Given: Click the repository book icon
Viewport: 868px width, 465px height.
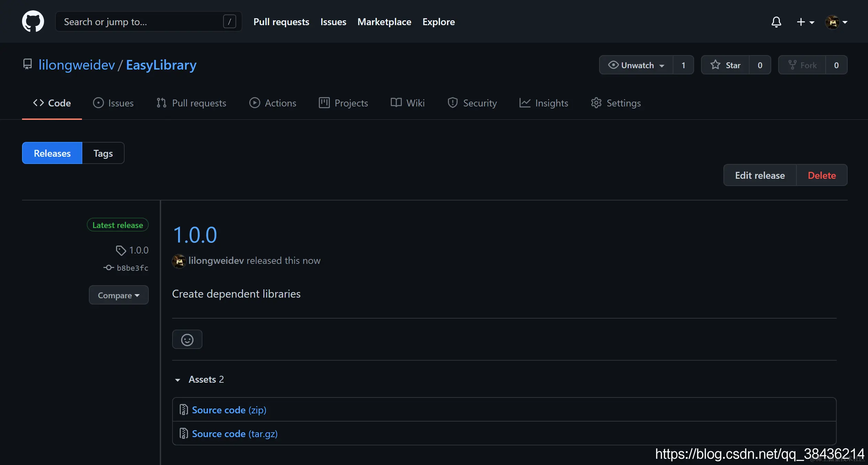Looking at the screenshot, I should [x=28, y=64].
